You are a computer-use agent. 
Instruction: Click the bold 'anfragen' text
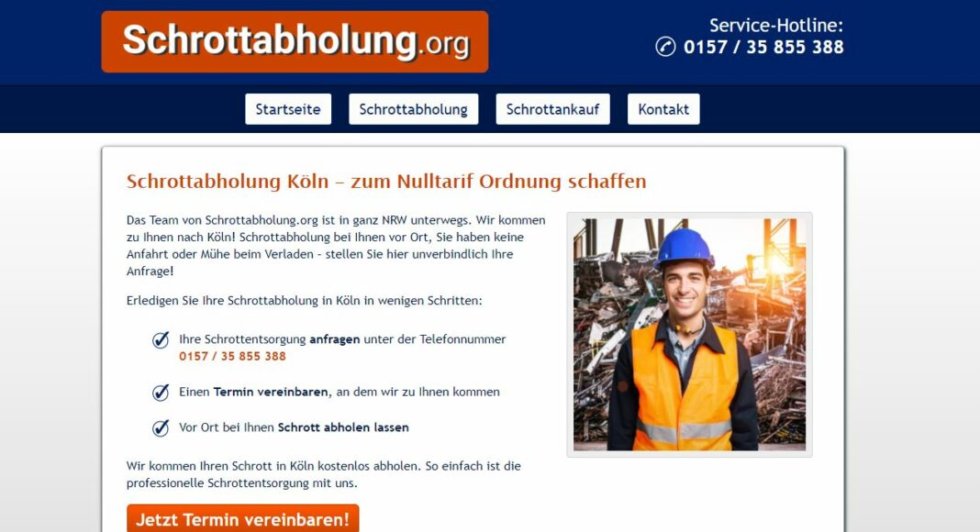334,339
